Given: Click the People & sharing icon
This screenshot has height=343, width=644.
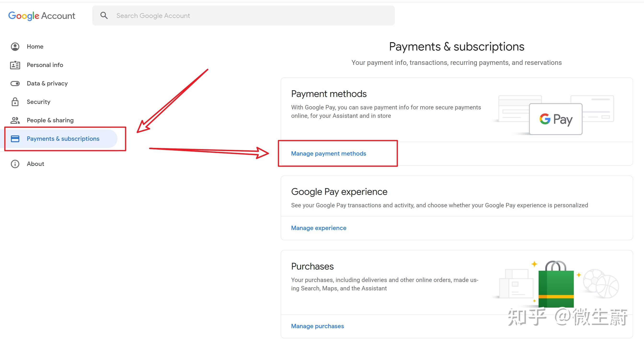Looking at the screenshot, I should 15,120.
